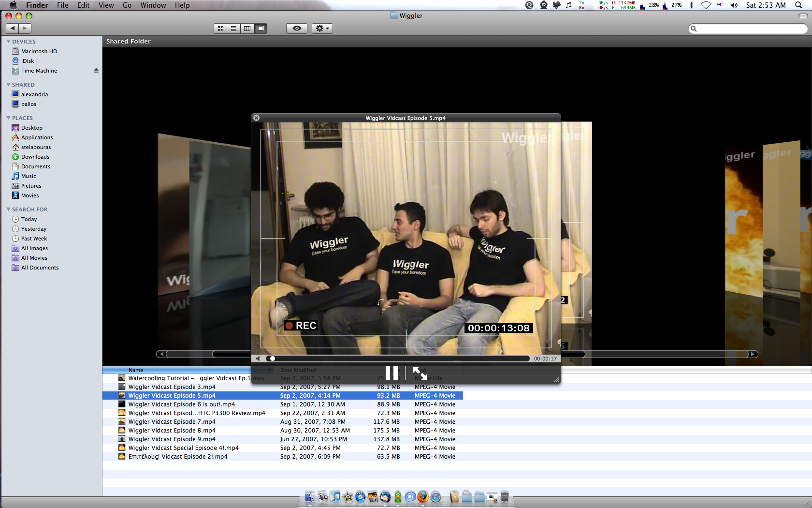Open iDisk in the sidebar
812x508 pixels.
click(x=28, y=61)
